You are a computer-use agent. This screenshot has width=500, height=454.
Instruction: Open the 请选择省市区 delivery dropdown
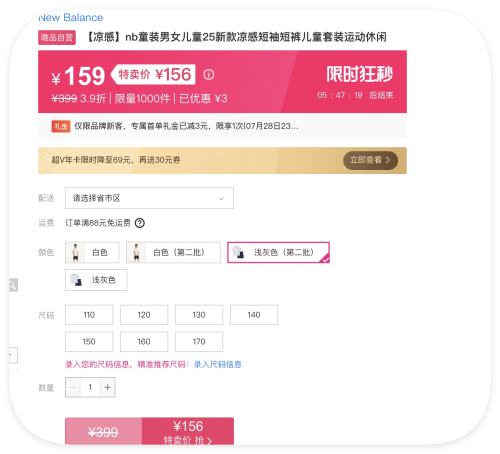pyautogui.click(x=149, y=198)
